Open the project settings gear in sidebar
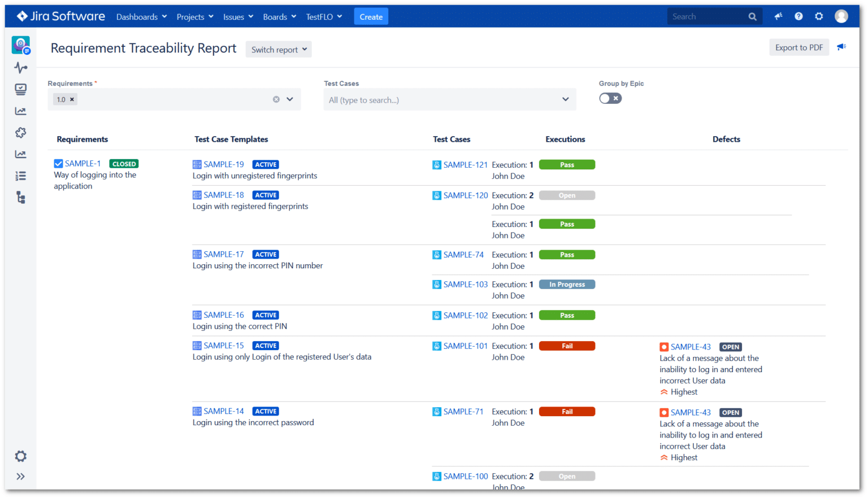Screen dimensions: 868x498 [x=21, y=456]
